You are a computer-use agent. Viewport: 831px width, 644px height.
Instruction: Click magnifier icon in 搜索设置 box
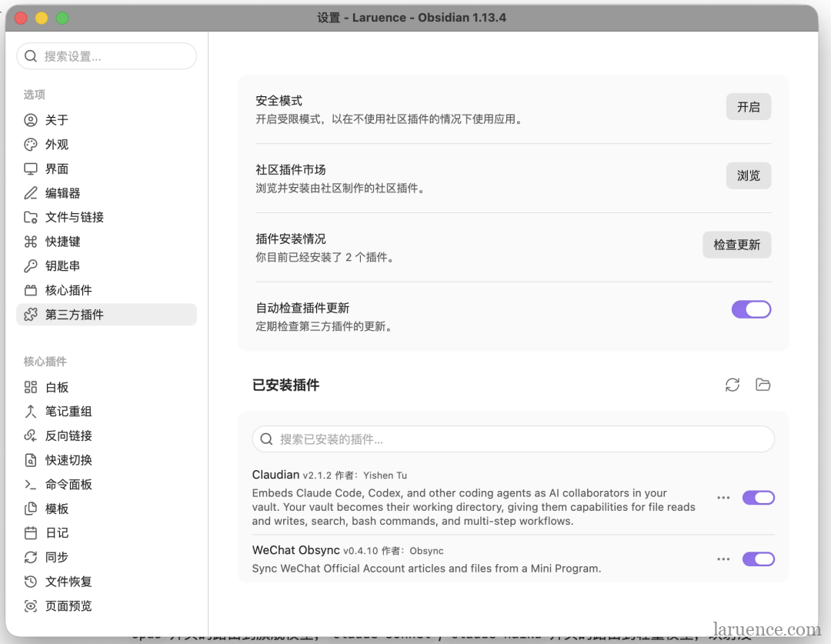click(x=31, y=56)
